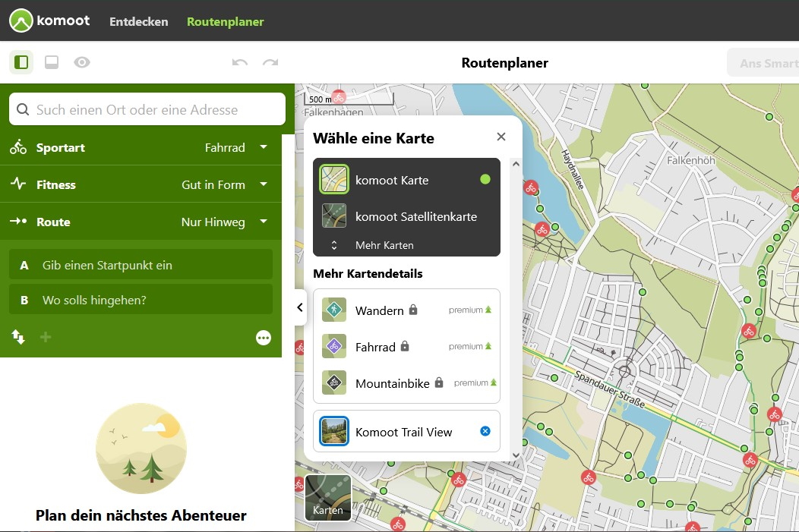Click the redo arrow
Viewport: 799px width, 532px height.
[270, 62]
